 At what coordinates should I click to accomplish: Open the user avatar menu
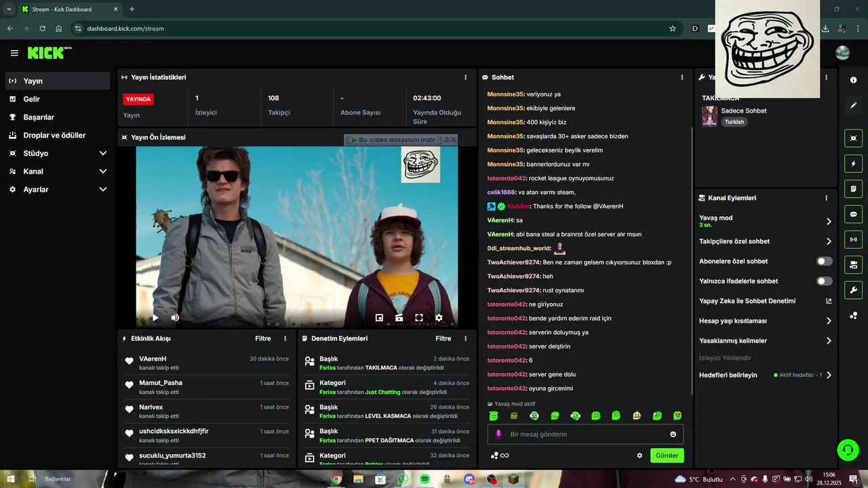842,53
